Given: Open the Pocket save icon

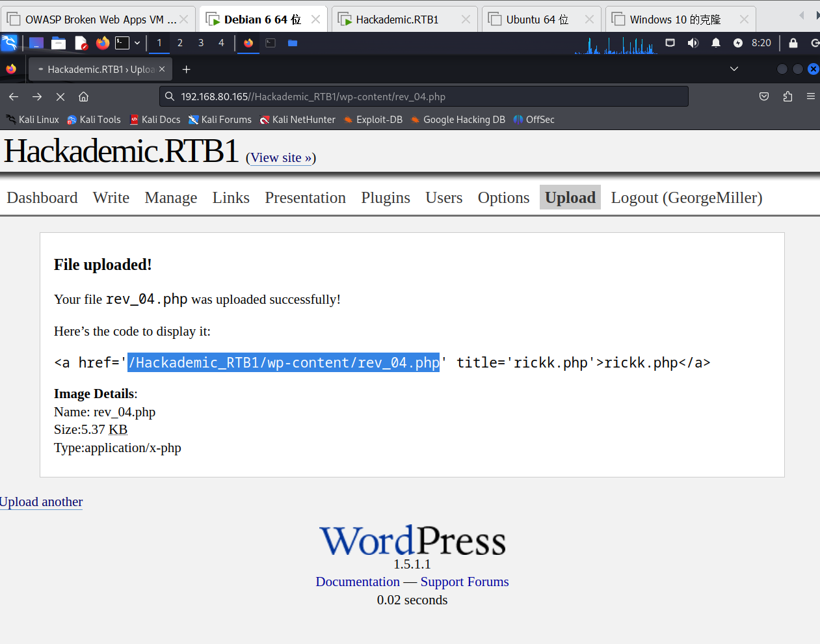Looking at the screenshot, I should pos(764,96).
